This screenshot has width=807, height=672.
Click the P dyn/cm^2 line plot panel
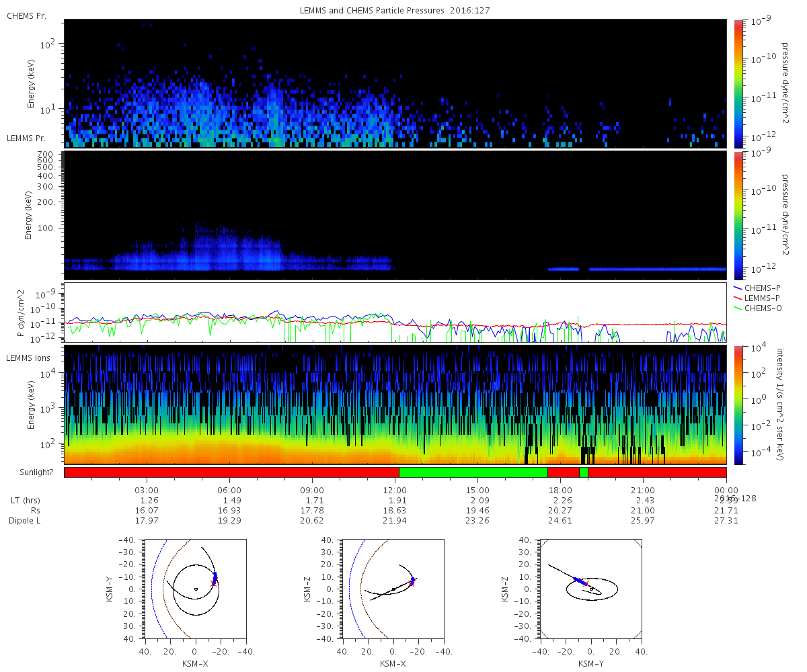395,312
